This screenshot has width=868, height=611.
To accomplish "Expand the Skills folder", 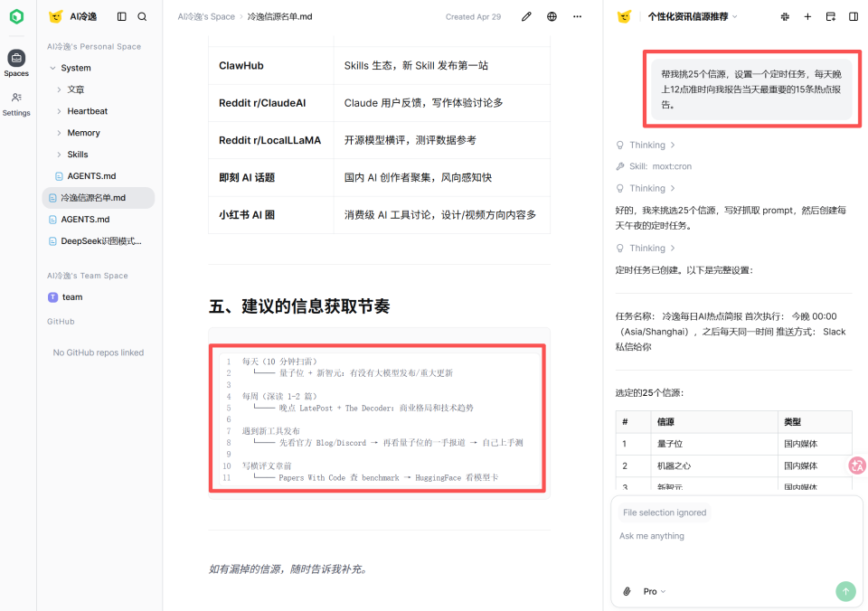I will tap(60, 155).
